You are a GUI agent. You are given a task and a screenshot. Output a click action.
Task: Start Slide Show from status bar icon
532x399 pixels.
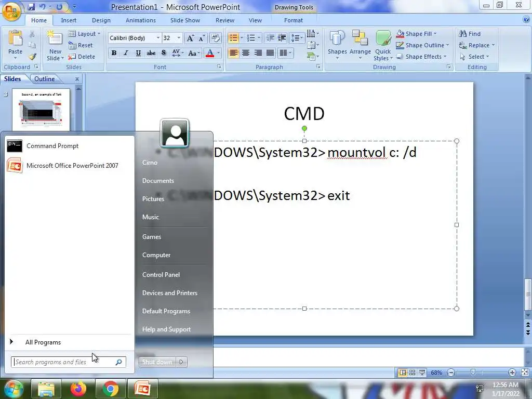pyautogui.click(x=422, y=373)
